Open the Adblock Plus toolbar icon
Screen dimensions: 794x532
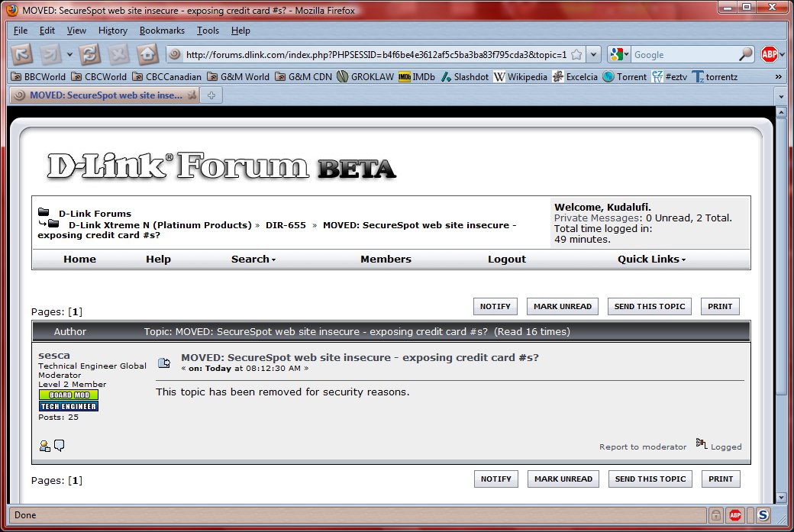coord(769,54)
